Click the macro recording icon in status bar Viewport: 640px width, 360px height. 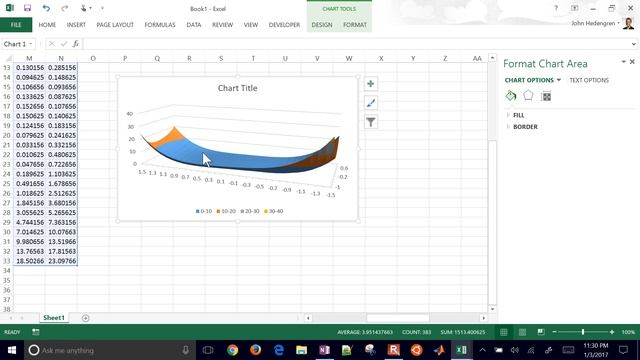coord(36,332)
